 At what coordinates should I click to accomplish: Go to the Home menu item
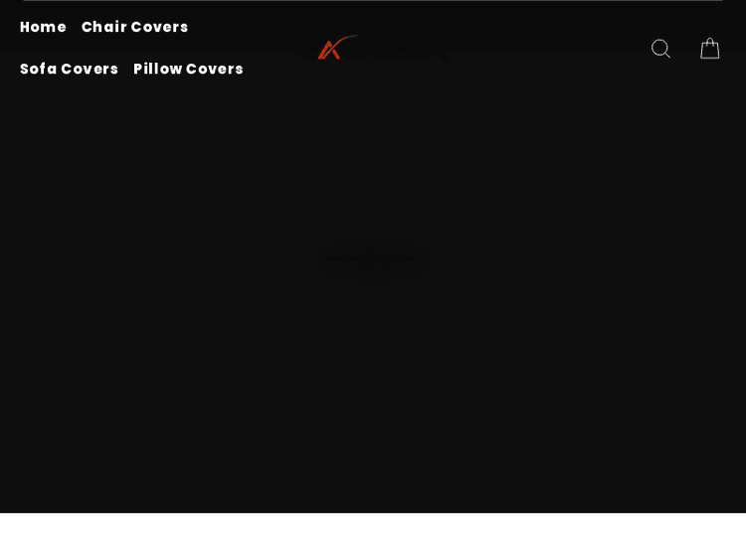click(x=43, y=27)
